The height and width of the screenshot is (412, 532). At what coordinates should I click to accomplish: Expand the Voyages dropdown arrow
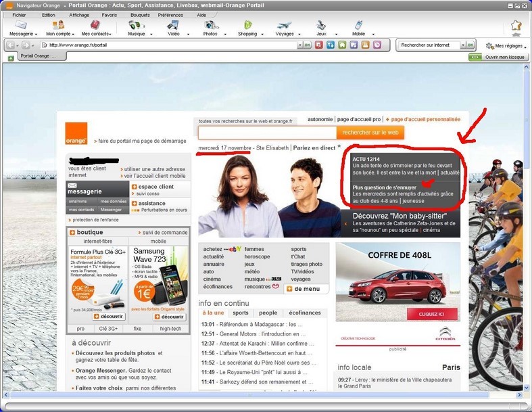click(299, 35)
